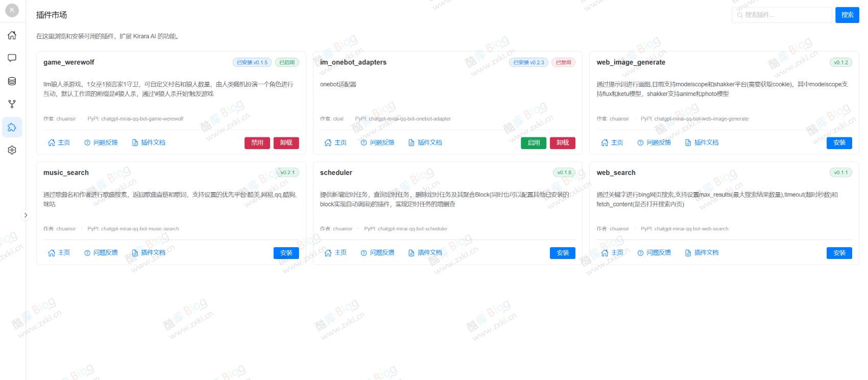The width and height of the screenshot is (868, 380).
Task: Open game_werewolf homepage link
Action: 59,143
